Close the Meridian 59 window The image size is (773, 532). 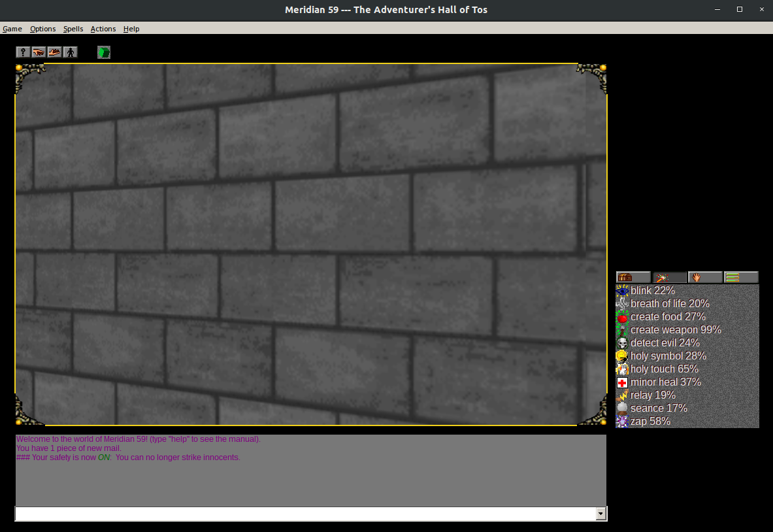tap(762, 9)
